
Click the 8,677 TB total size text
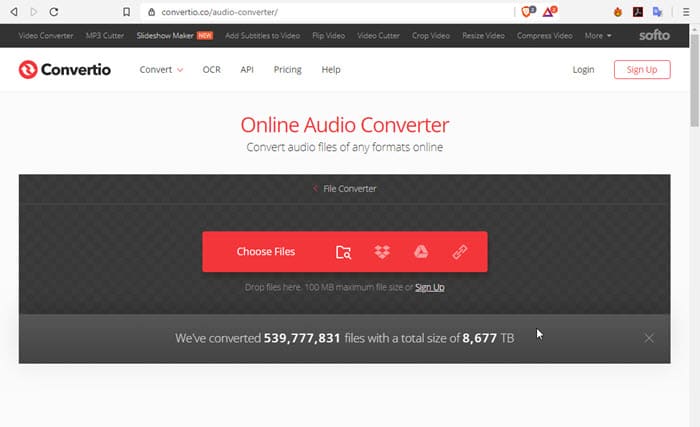click(x=488, y=338)
